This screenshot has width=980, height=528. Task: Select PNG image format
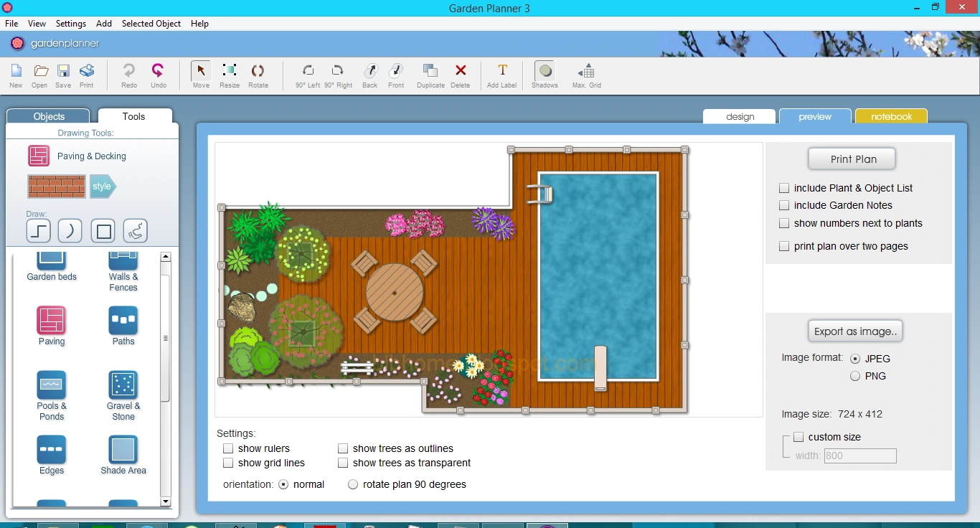855,376
